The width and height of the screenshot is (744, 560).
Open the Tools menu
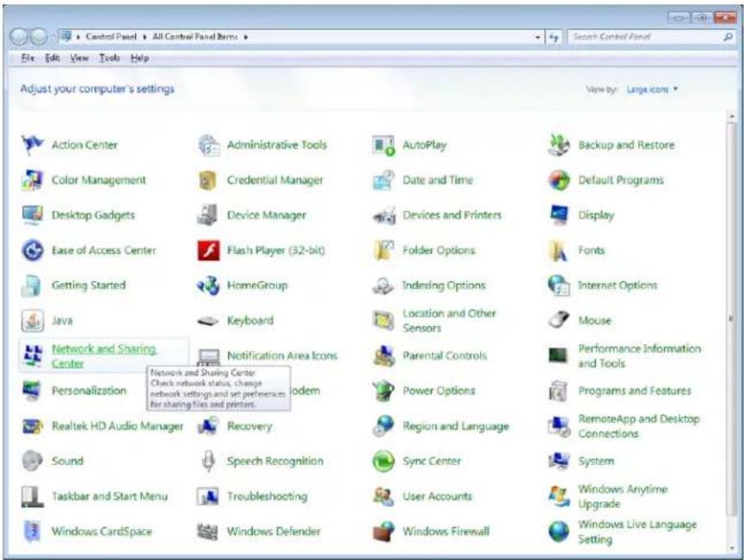click(109, 58)
